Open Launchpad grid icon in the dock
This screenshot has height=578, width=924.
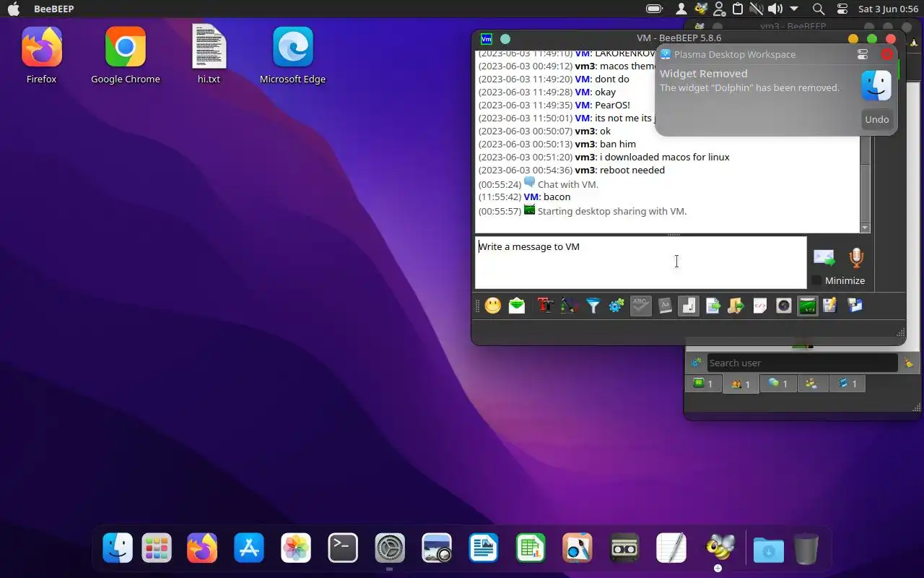(x=157, y=548)
